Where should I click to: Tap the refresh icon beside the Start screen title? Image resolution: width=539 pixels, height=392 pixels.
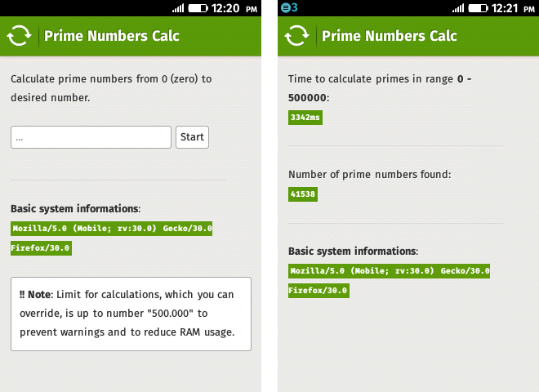pyautogui.click(x=19, y=36)
